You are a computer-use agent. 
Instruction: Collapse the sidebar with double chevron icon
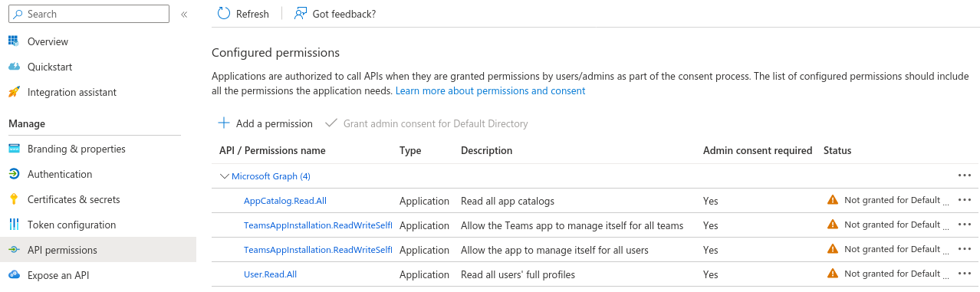(184, 14)
